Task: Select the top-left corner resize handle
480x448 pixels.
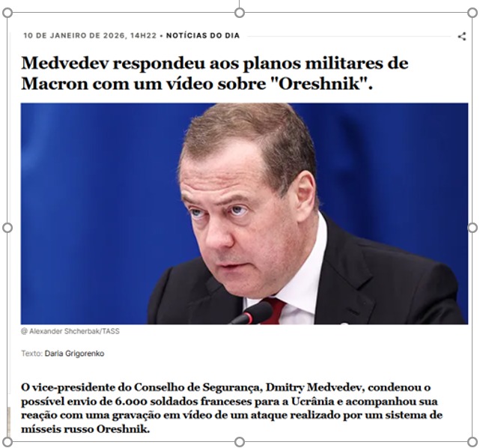Action: (x=7, y=13)
